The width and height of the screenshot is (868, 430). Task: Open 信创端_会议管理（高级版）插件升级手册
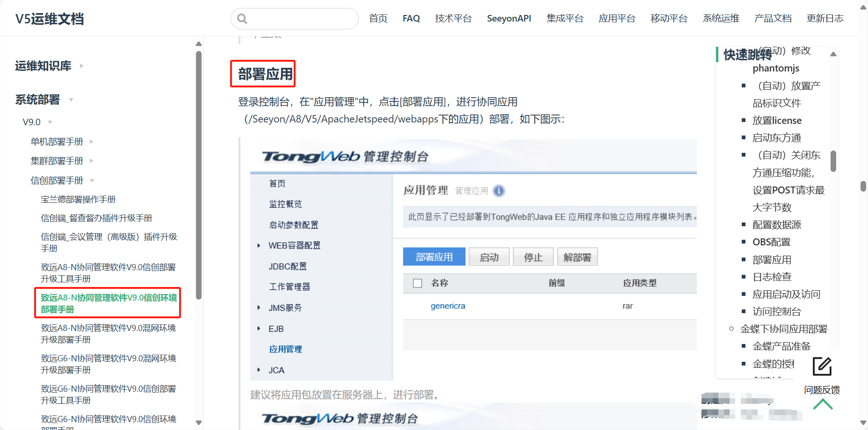tap(109, 243)
